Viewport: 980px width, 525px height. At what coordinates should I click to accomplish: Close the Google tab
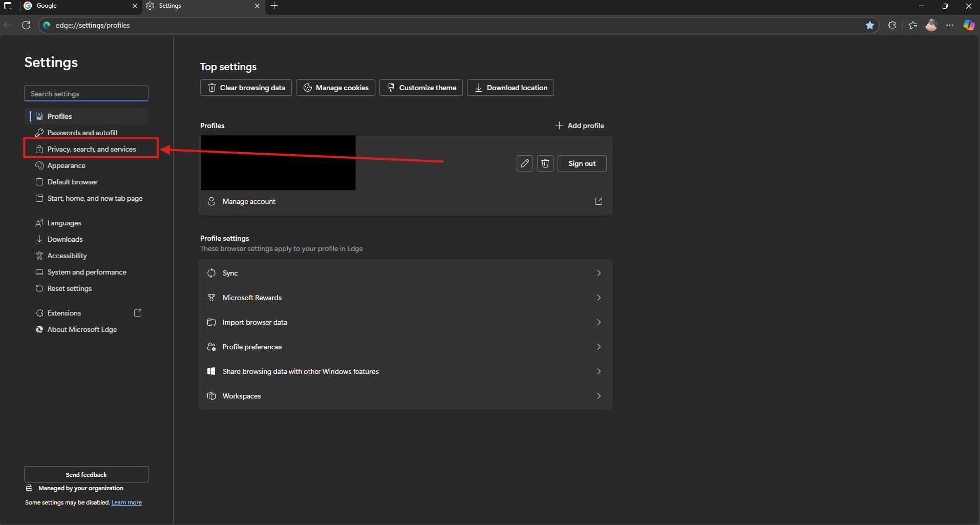(x=135, y=6)
